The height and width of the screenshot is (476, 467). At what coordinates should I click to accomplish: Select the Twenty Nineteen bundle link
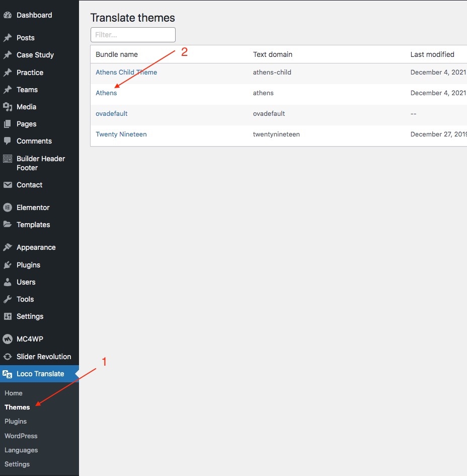(x=121, y=134)
